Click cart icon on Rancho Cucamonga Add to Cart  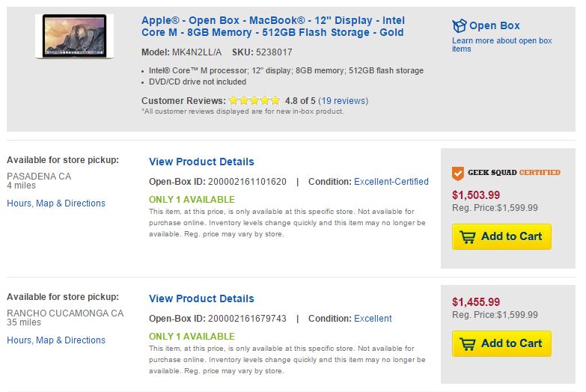468,344
